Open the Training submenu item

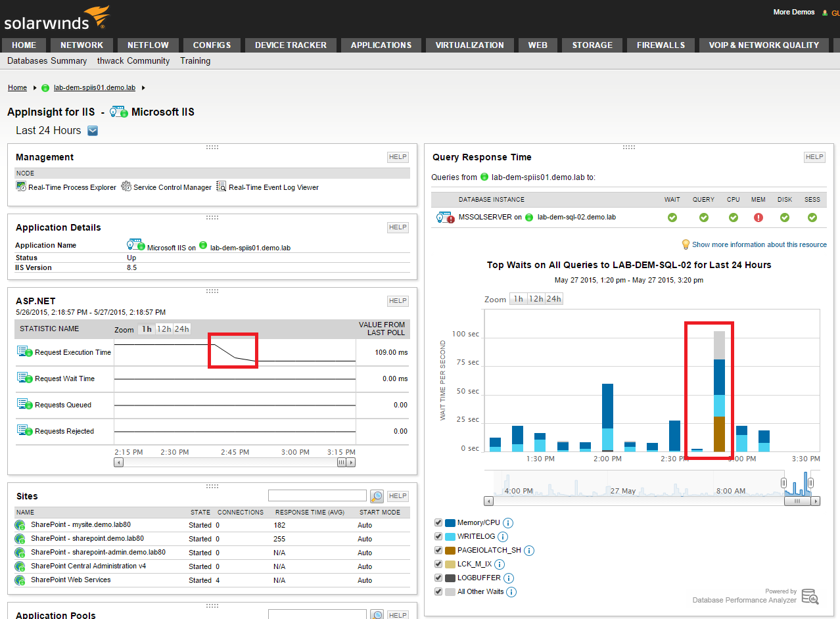tap(195, 60)
